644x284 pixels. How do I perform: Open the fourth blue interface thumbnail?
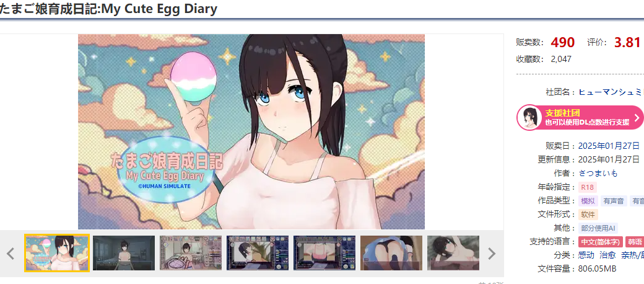coord(258,253)
